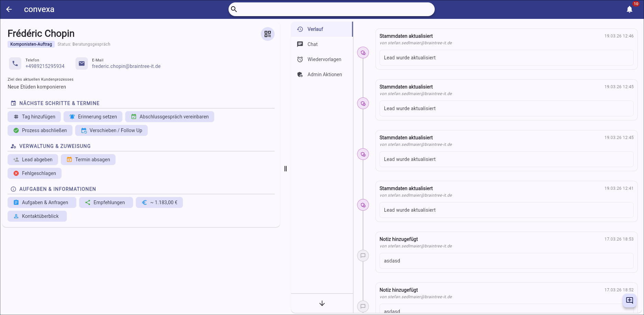Click the envelope icon beside E-Mail
Viewport: 644px width, 315px height.
point(81,63)
